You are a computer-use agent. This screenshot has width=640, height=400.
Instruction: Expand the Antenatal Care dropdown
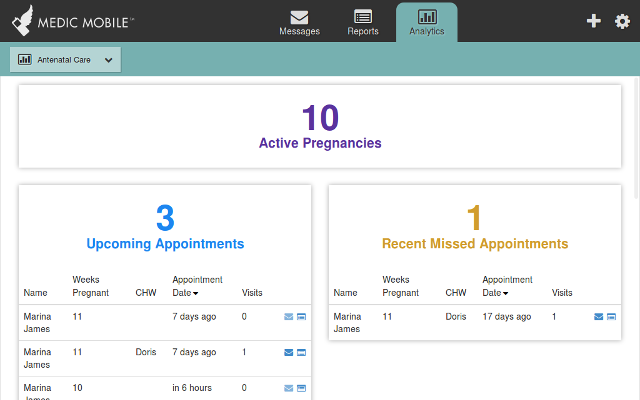pyautogui.click(x=65, y=60)
